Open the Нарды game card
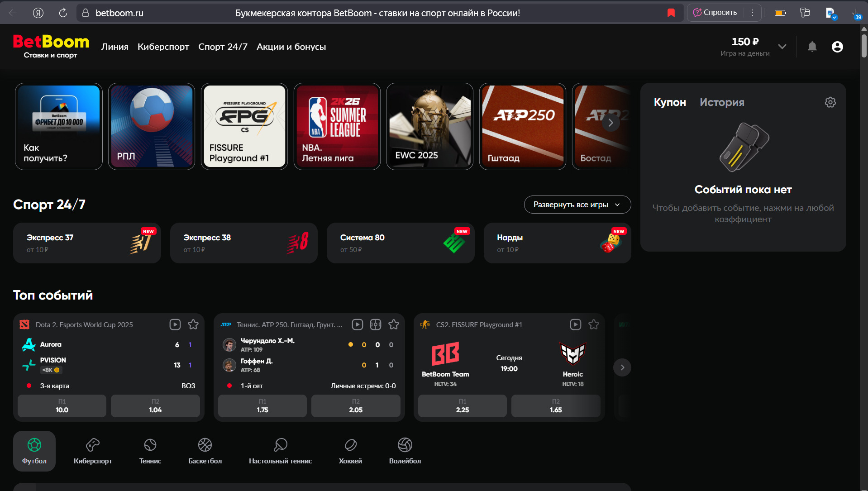The image size is (868, 491). (x=558, y=243)
